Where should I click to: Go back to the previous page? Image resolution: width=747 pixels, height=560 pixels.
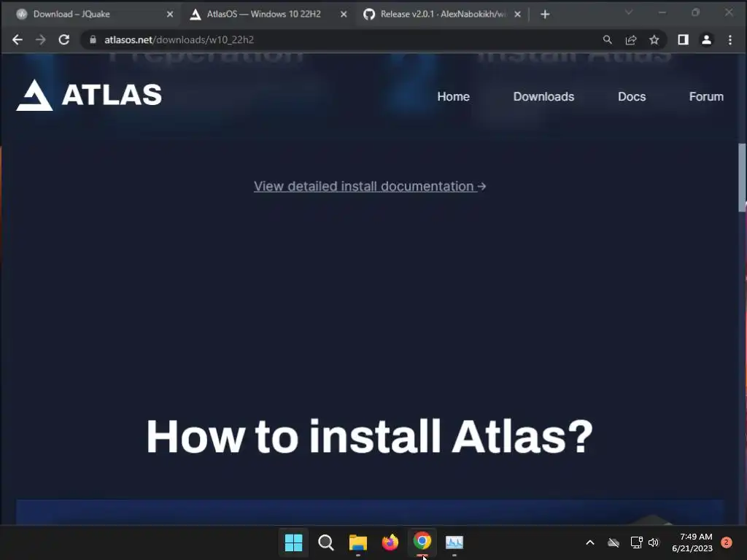pyautogui.click(x=18, y=40)
